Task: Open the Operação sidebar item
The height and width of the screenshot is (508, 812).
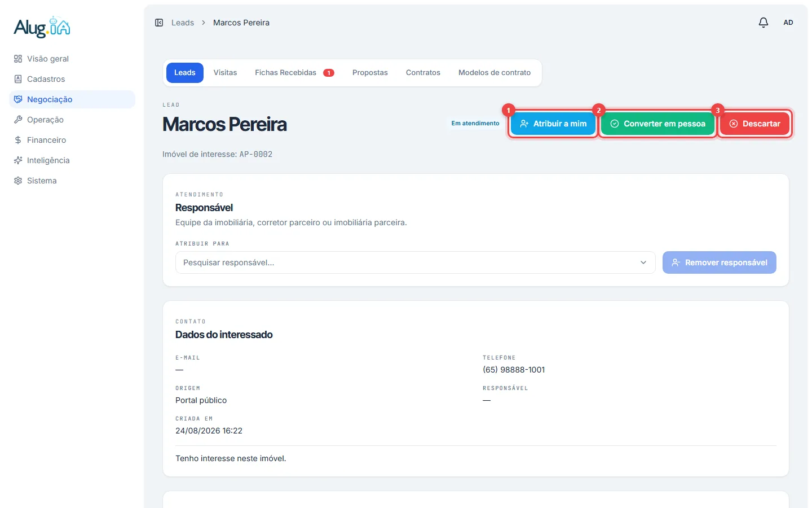Action: (x=72, y=120)
